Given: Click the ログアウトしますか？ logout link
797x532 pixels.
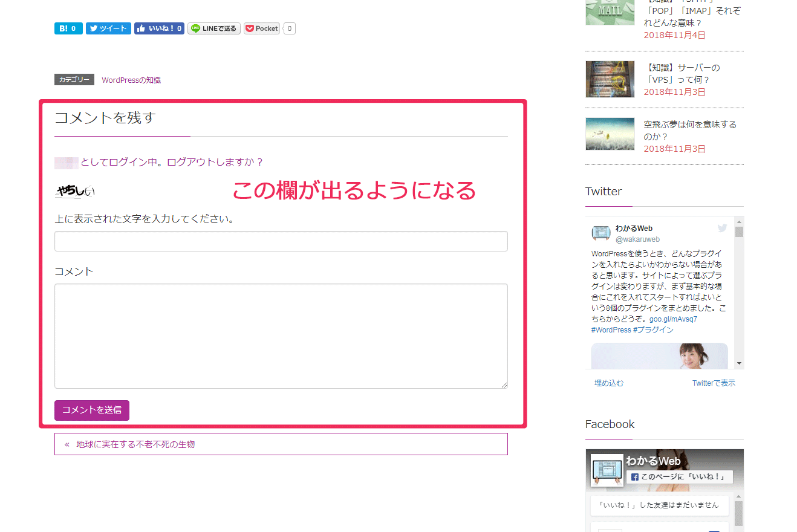Looking at the screenshot, I should point(215,162).
